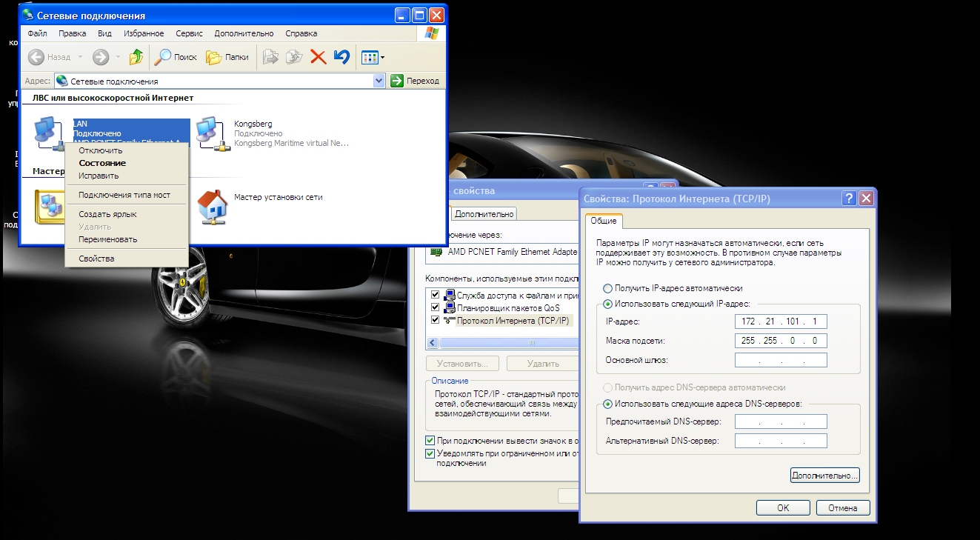Click the green Go (Переход) arrow
This screenshot has height=540, width=980.
(x=397, y=81)
